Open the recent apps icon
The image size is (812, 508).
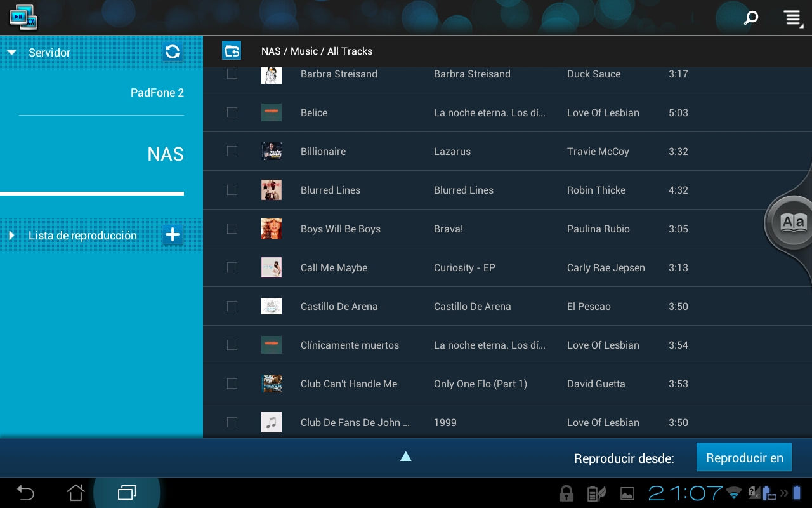click(127, 493)
